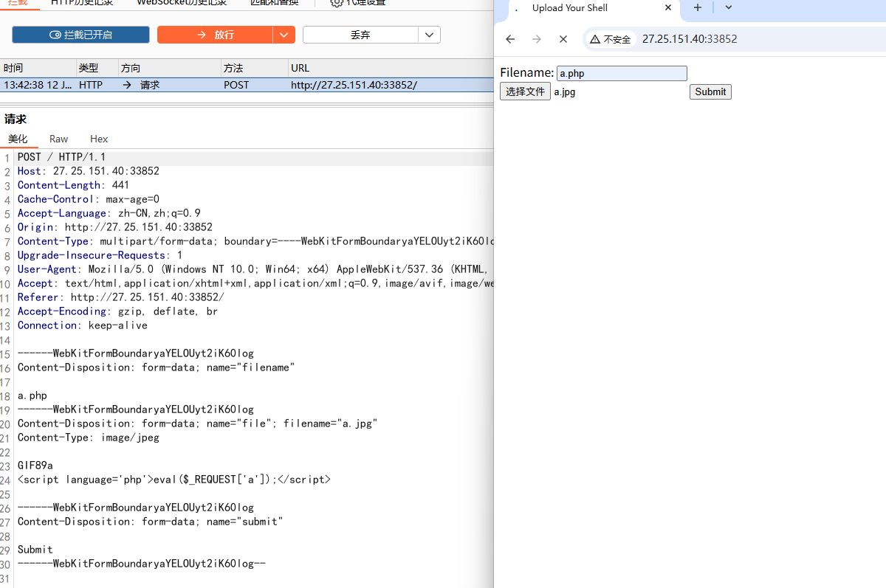Screen dimensions: 886x588
Task: Click the Upgrade-Insecure-Requests header line
Action: pyautogui.click(x=100, y=255)
